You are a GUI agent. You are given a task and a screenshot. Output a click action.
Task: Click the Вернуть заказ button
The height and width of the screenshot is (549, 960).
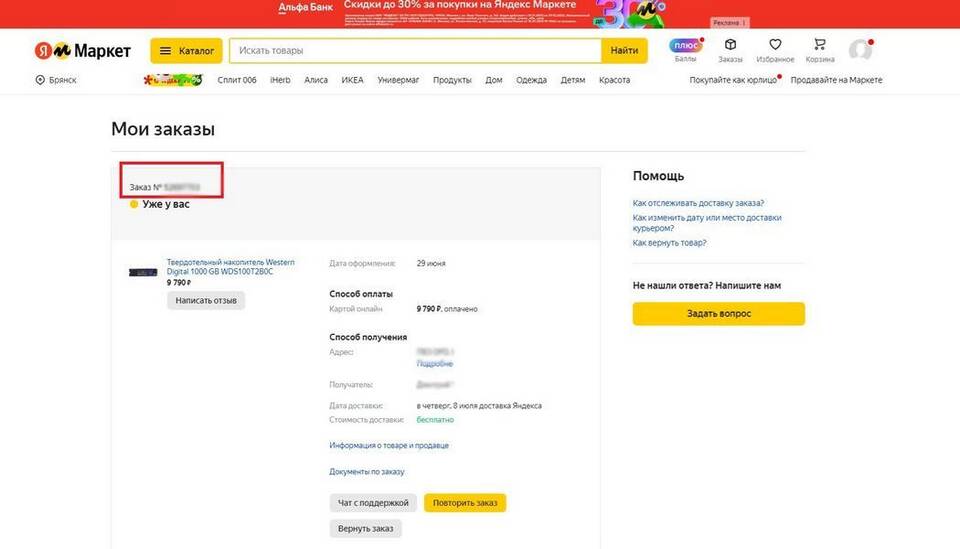click(366, 529)
